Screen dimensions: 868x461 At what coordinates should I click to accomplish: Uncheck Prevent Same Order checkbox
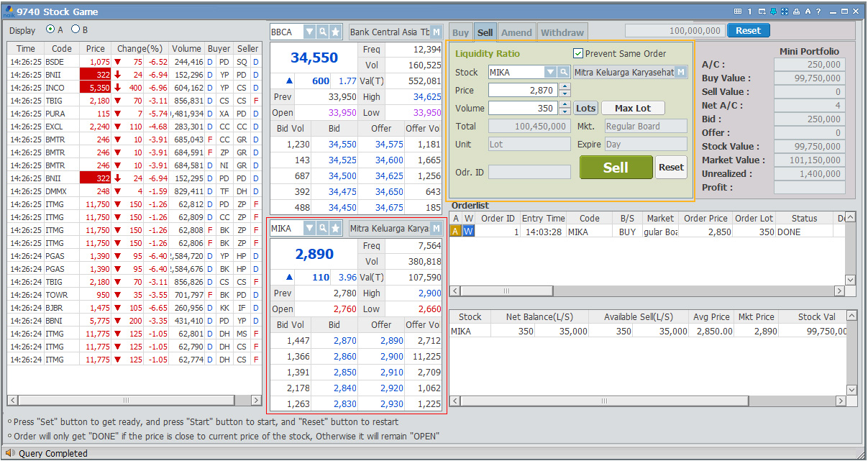tap(578, 53)
